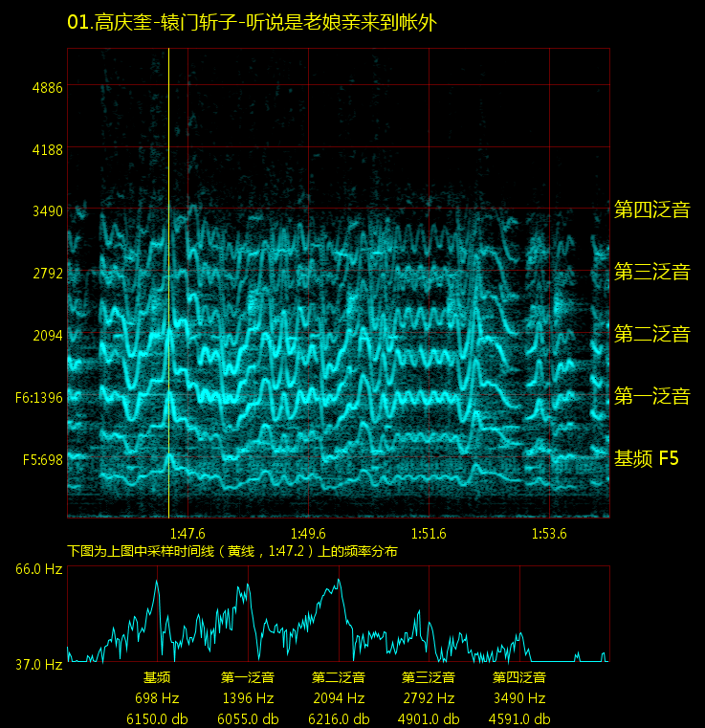Click the 1:47.6 time axis label
The width and height of the screenshot is (705, 728).
tap(187, 534)
